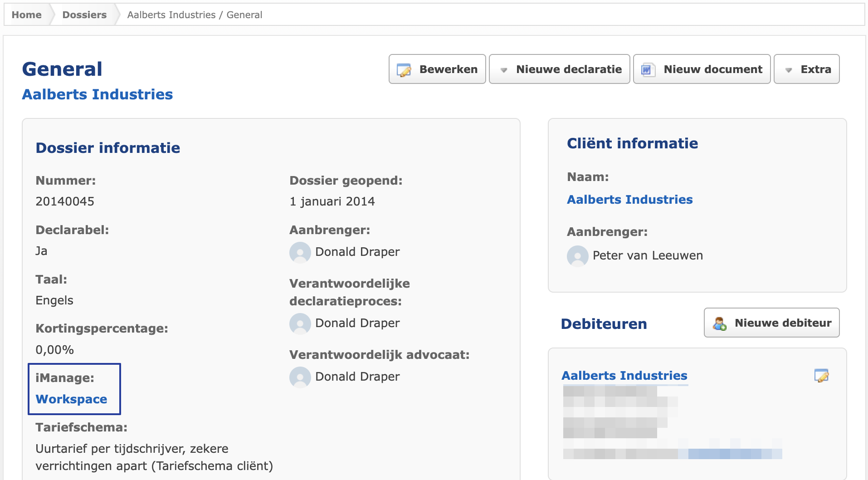
Task: Click the Bewerken button
Action: coord(437,69)
